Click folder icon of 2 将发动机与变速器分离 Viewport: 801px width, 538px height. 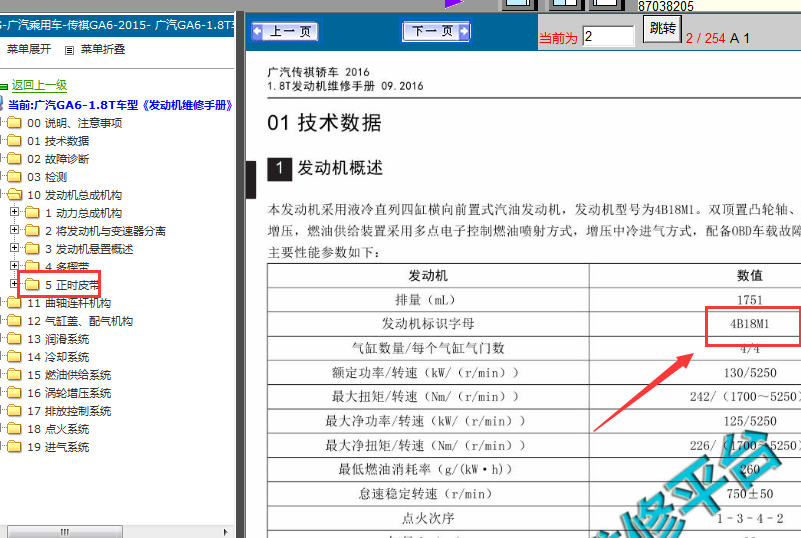tap(32, 230)
